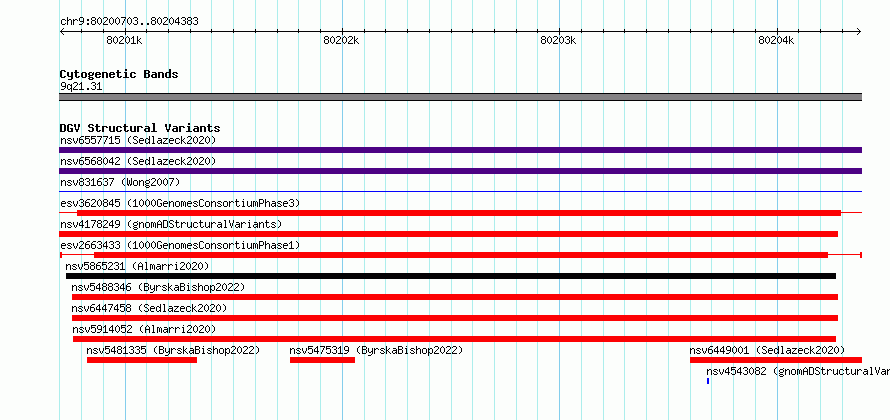Select the gray 9q21.31 cytogenetic band bar
This screenshot has width=890, height=420.
coord(460,97)
